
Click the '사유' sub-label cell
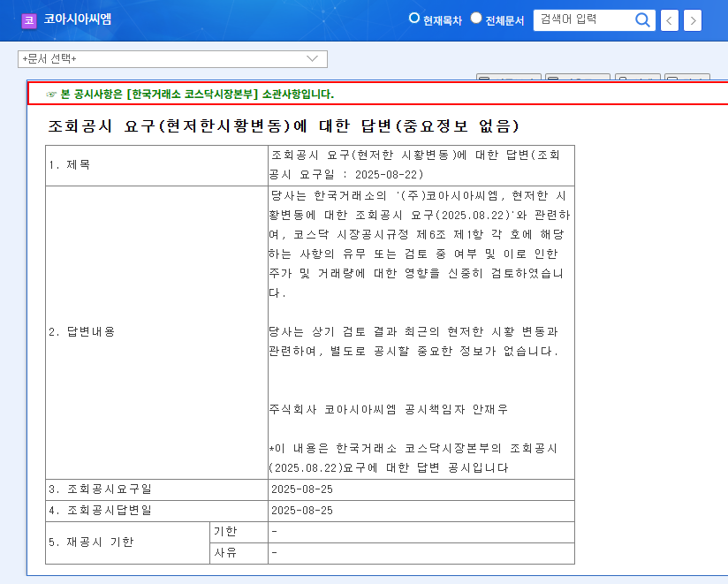pos(239,553)
